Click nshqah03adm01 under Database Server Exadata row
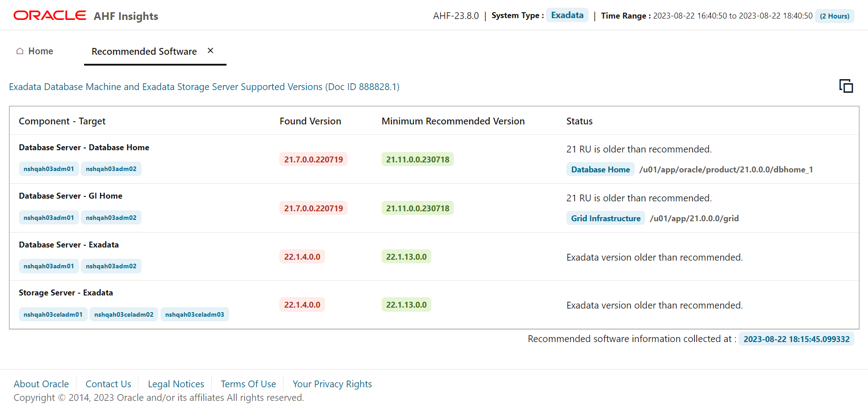 pos(49,266)
